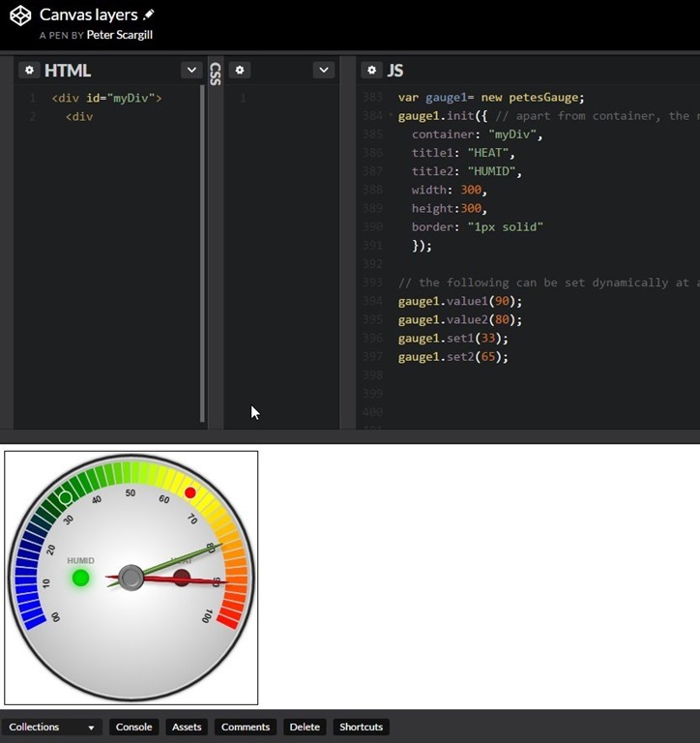Open the CSS editor settings gear
This screenshot has height=743, width=700.
[x=241, y=71]
